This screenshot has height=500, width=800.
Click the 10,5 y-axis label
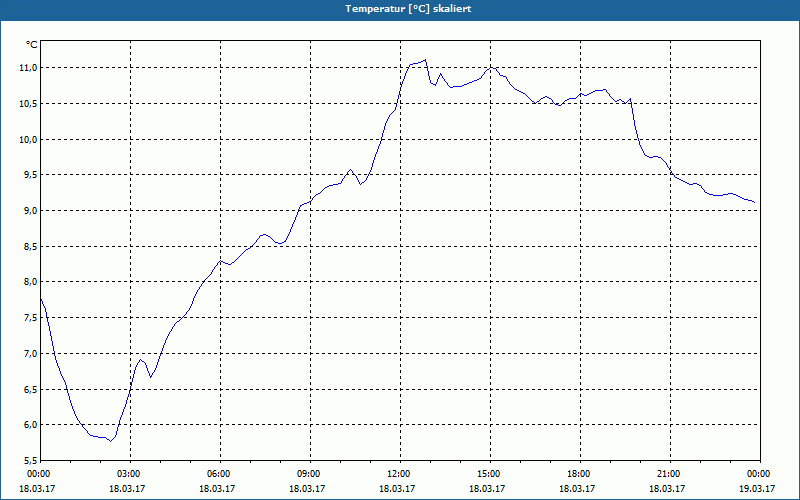pos(29,104)
